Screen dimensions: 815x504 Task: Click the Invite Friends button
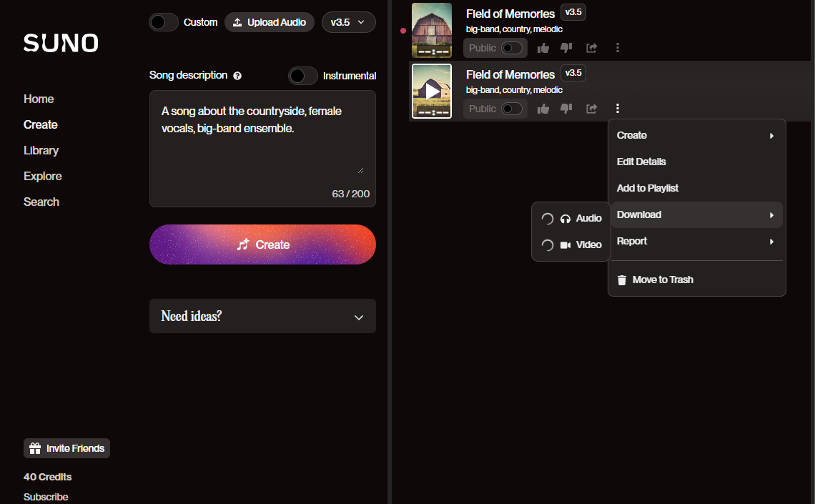pyautogui.click(x=66, y=448)
